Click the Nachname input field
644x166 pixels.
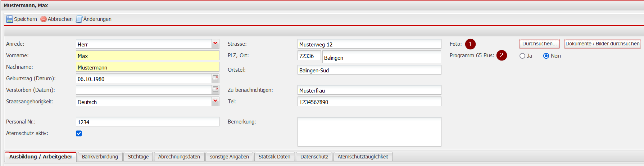point(148,67)
